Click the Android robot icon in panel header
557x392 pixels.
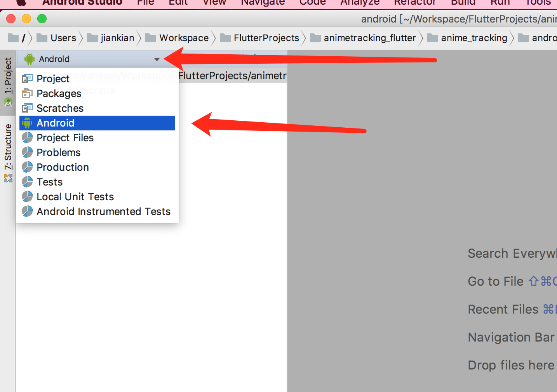tap(30, 59)
